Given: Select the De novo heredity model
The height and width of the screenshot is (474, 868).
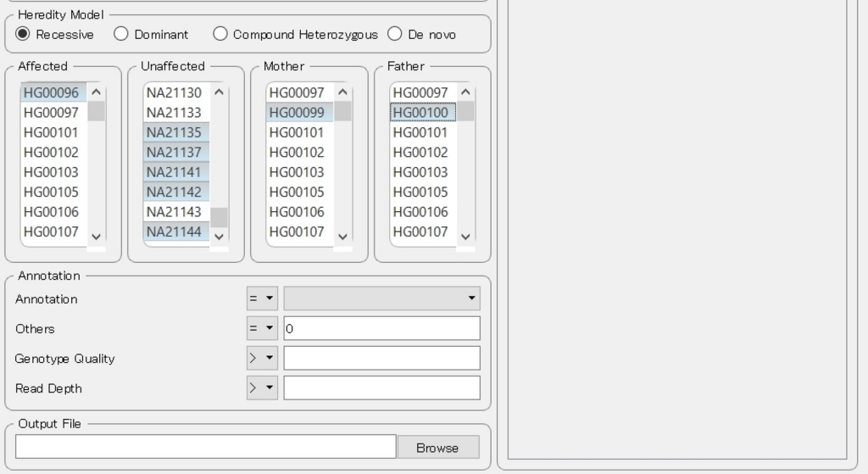Looking at the screenshot, I should [422, 34].
